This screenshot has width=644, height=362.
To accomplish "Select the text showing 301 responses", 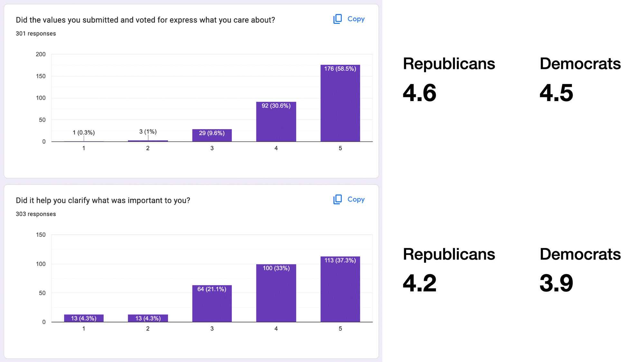I will pyautogui.click(x=36, y=33).
